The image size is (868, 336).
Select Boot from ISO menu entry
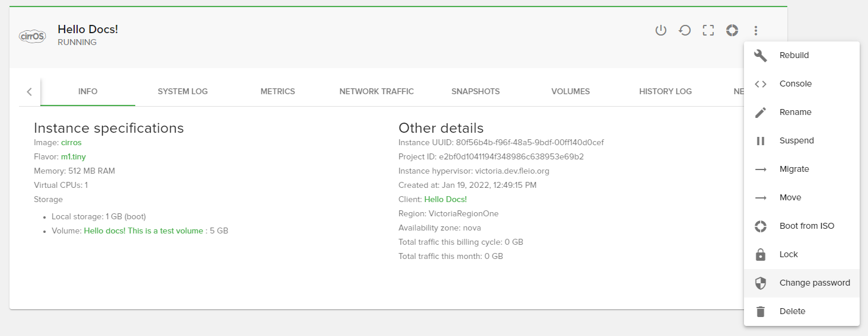pos(806,226)
